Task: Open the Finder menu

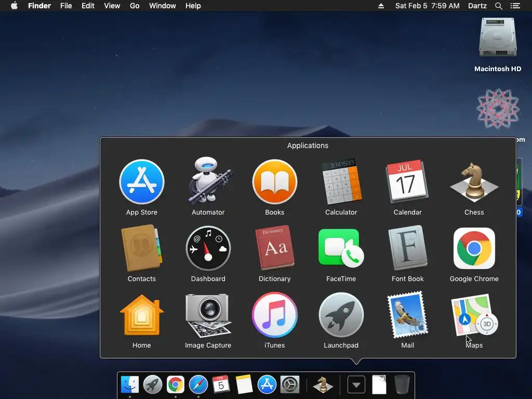Action: tap(39, 6)
